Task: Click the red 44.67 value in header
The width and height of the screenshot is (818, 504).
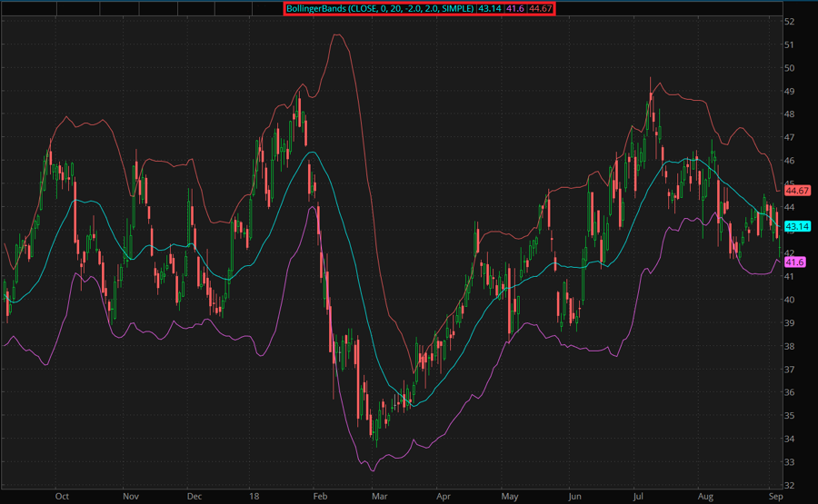Action: (x=540, y=8)
